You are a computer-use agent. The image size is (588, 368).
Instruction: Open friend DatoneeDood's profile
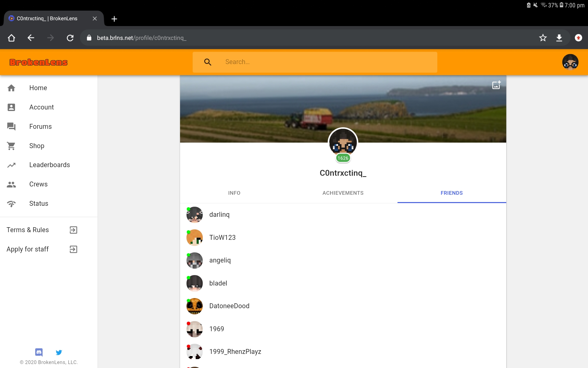click(343, 306)
